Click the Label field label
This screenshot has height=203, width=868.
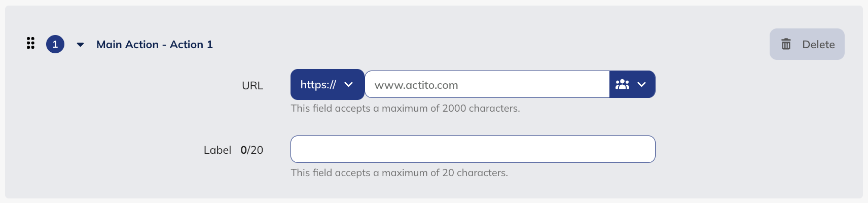click(218, 150)
